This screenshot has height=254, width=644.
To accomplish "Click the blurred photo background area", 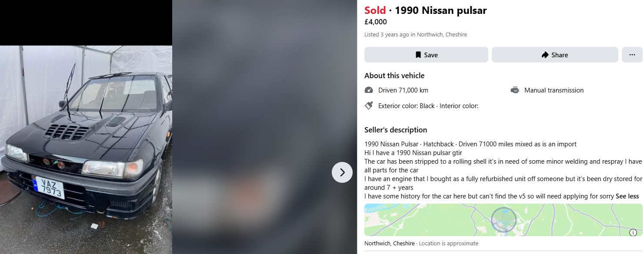I will pos(264,127).
